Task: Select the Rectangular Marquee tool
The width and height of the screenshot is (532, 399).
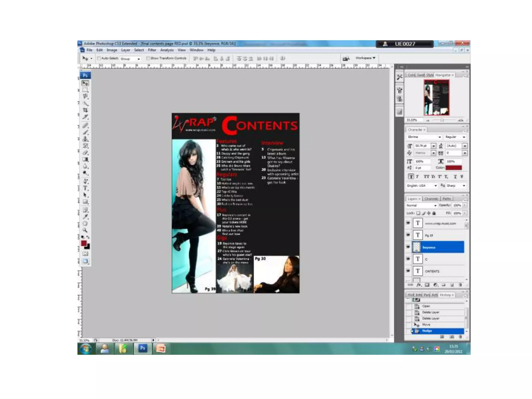Action: 85,90
